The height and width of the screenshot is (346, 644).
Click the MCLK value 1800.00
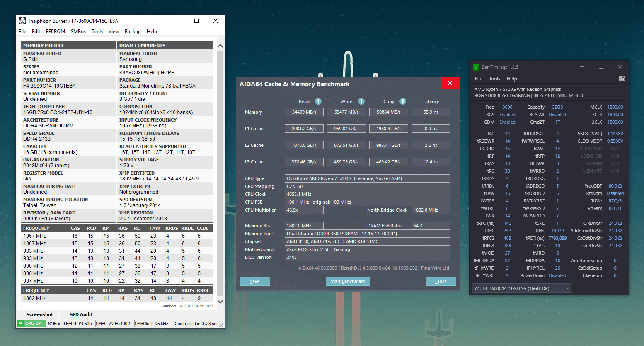(615, 107)
